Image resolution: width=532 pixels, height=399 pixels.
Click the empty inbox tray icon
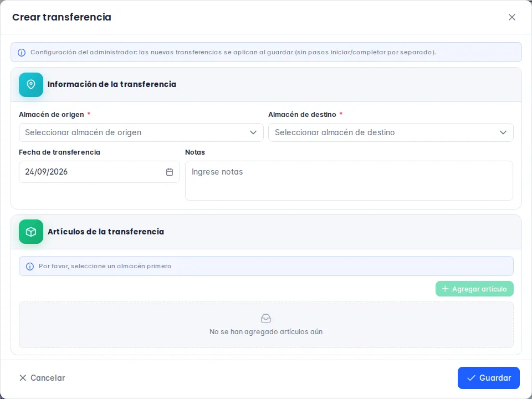pyautogui.click(x=266, y=318)
